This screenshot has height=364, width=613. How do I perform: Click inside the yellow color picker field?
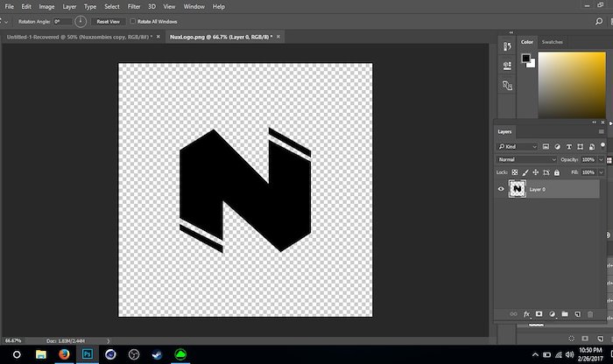point(572,85)
